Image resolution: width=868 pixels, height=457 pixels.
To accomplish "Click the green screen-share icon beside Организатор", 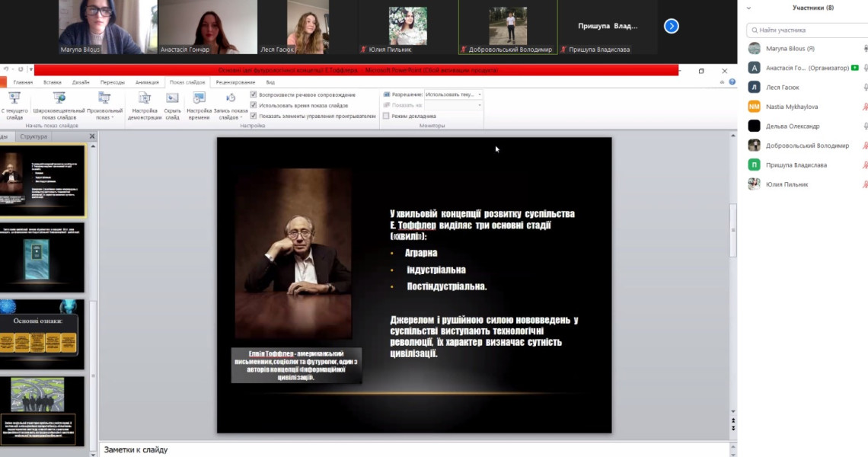I will pyautogui.click(x=855, y=68).
